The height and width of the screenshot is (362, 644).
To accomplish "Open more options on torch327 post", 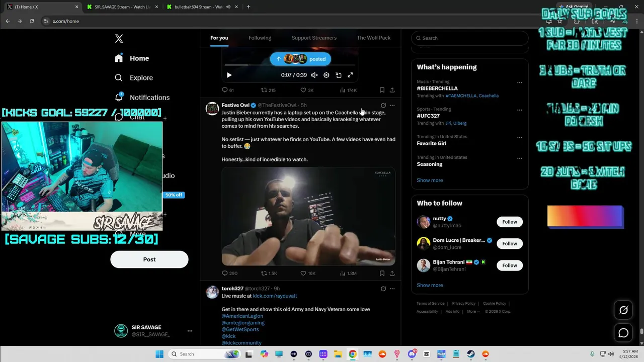I will (x=392, y=289).
